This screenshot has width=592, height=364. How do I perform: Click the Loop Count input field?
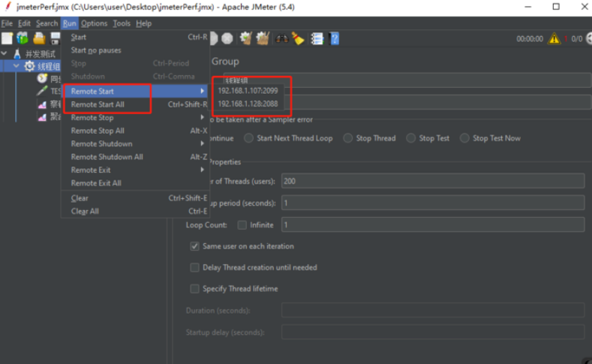click(433, 225)
